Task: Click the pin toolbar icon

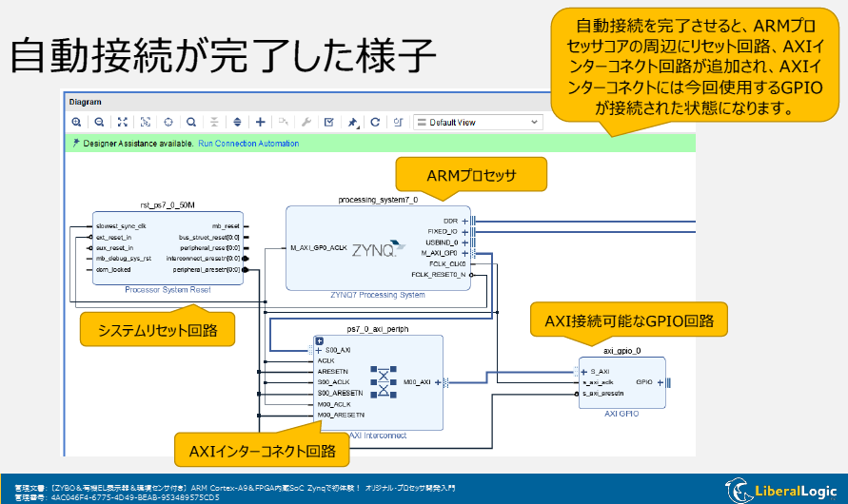Action: point(352,123)
